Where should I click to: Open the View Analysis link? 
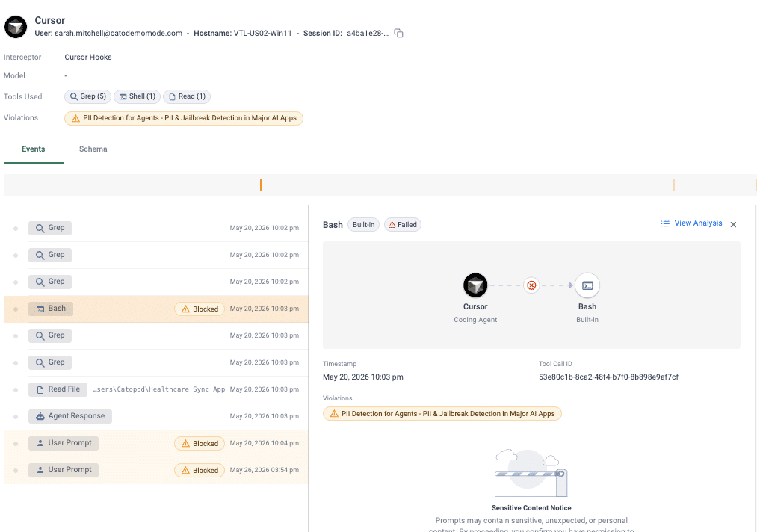pos(698,223)
